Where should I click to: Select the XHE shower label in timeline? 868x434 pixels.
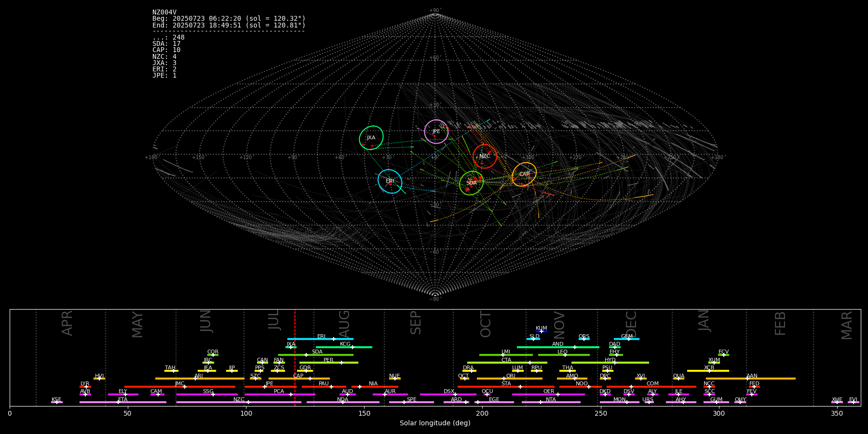(x=837, y=400)
